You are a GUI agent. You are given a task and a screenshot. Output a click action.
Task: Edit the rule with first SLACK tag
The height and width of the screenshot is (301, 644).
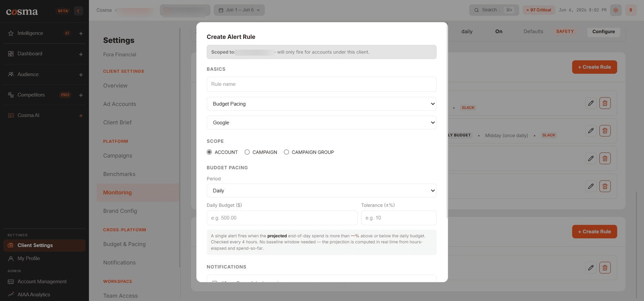coord(591,103)
